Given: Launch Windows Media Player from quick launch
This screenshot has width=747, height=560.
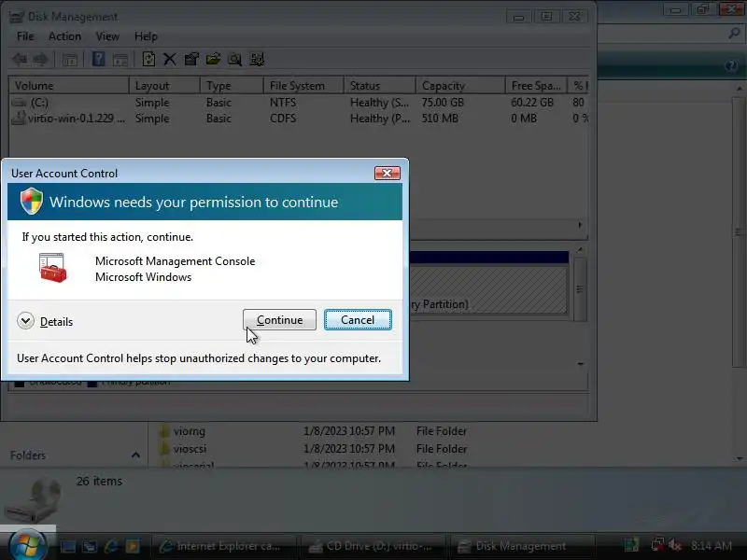Looking at the screenshot, I should (x=133, y=546).
